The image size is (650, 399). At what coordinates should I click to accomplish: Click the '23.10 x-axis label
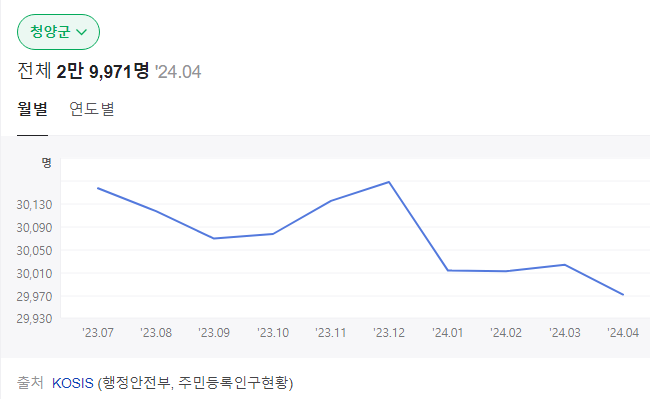point(273,333)
